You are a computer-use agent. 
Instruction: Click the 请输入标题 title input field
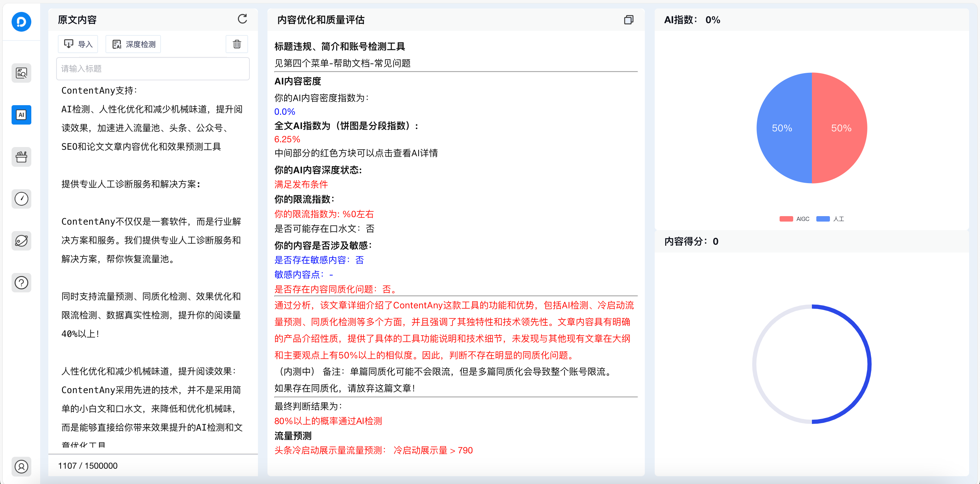tap(152, 69)
